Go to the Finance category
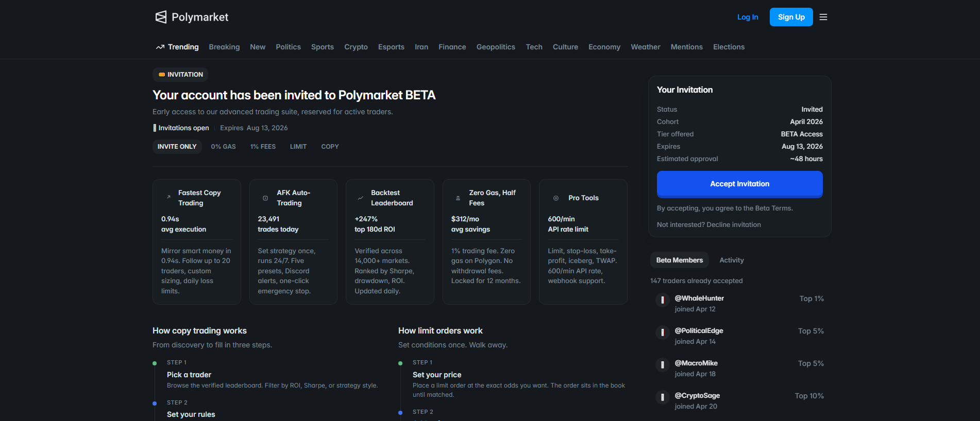 click(452, 47)
